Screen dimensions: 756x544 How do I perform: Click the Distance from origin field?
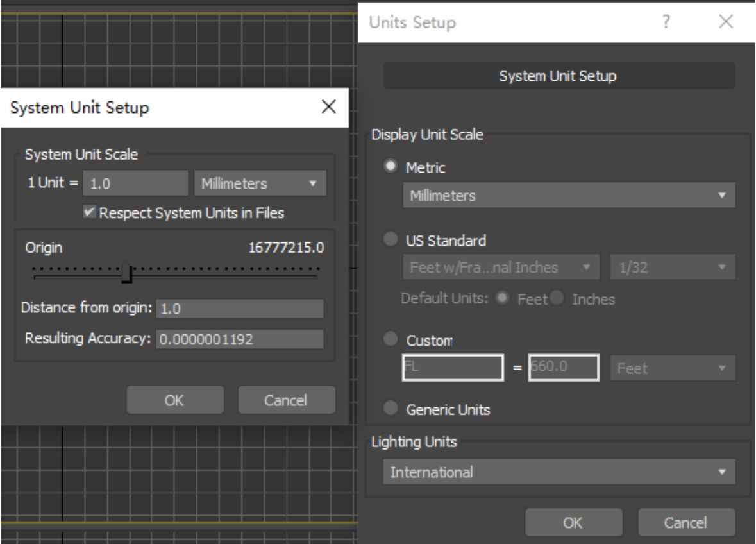[x=239, y=309]
